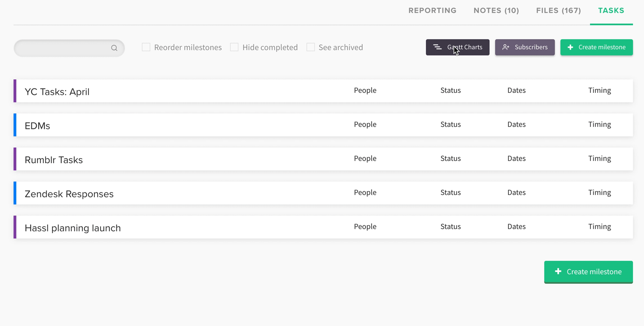Image resolution: width=644 pixels, height=326 pixels.
Task: Switch to the Reporting tab
Action: [x=432, y=11]
